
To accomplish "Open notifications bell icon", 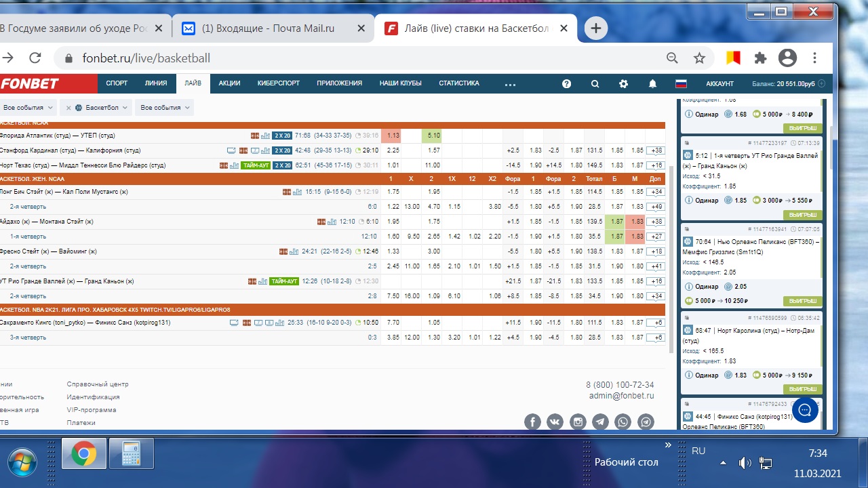I will click(x=652, y=84).
